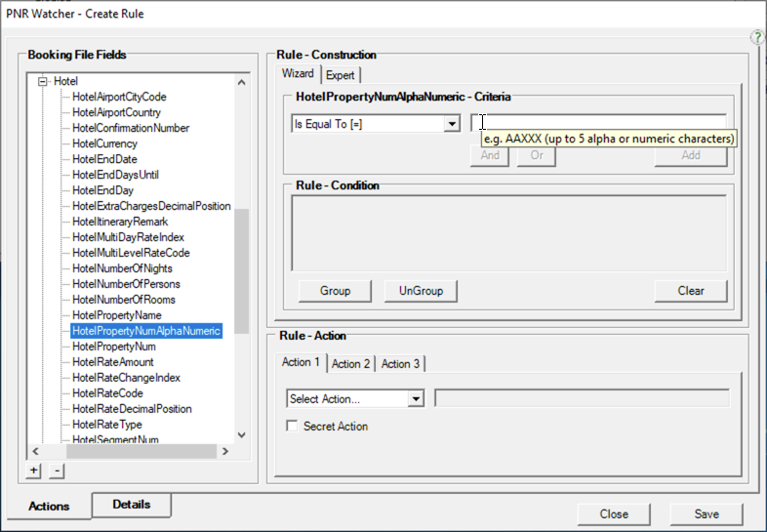767x532 pixels.
Task: Tick the Secret Action checkbox
Action: pos(292,426)
